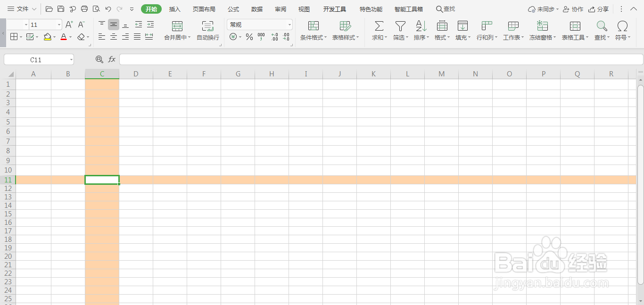
Task: Switch to the 公式 tab
Action: 233,9
